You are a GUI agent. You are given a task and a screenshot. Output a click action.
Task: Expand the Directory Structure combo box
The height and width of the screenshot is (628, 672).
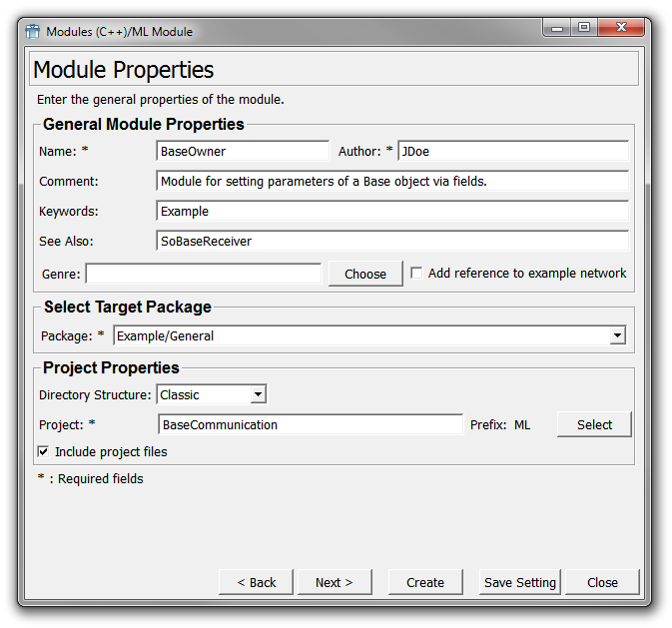(x=258, y=395)
